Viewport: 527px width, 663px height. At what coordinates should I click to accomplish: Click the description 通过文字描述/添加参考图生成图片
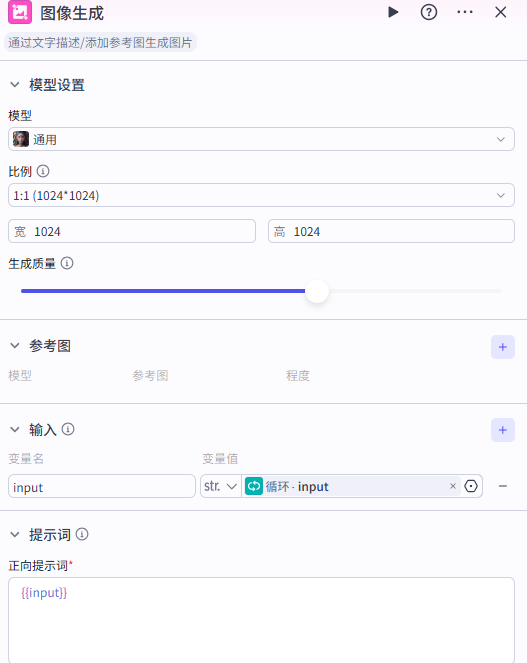click(x=100, y=42)
